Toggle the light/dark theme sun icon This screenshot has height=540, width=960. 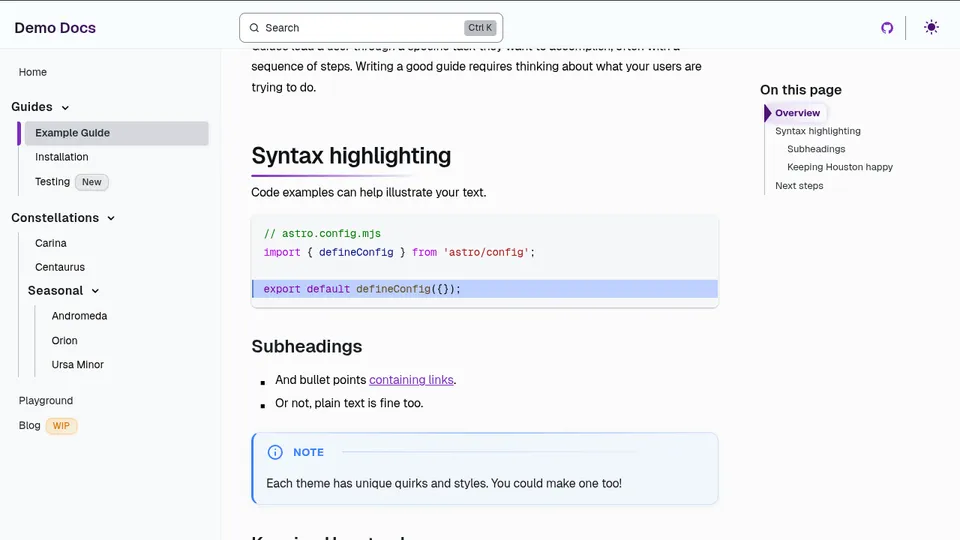click(x=931, y=28)
